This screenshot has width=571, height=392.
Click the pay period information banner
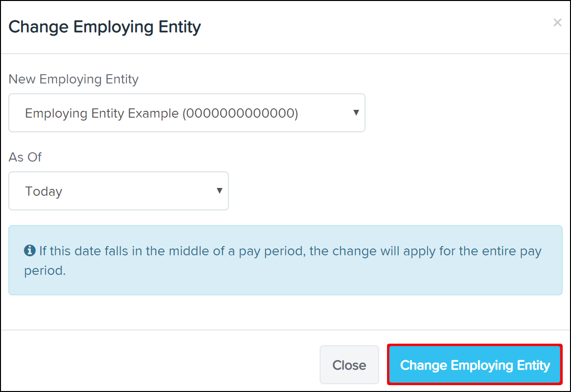[285, 260]
